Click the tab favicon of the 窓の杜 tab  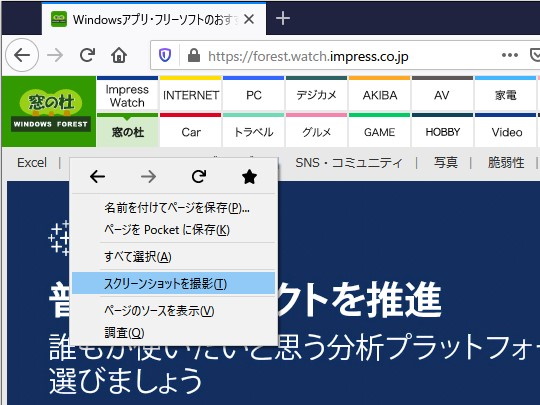tap(59, 19)
